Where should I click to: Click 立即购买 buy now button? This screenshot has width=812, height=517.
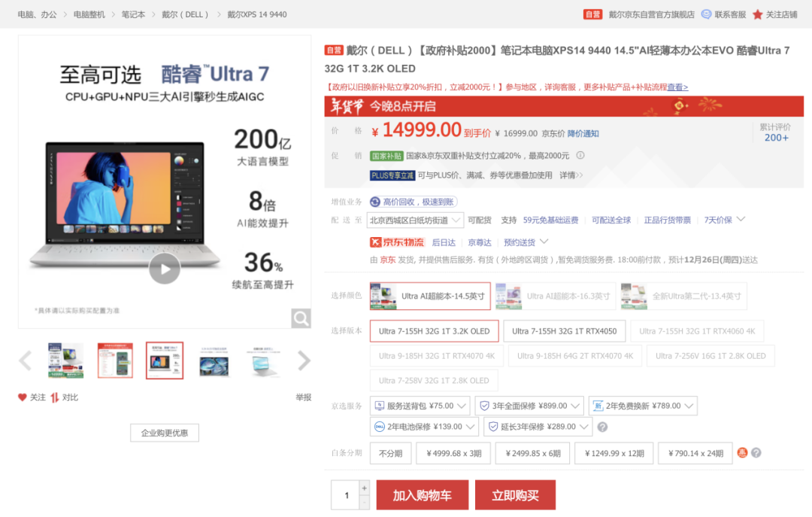(x=515, y=495)
